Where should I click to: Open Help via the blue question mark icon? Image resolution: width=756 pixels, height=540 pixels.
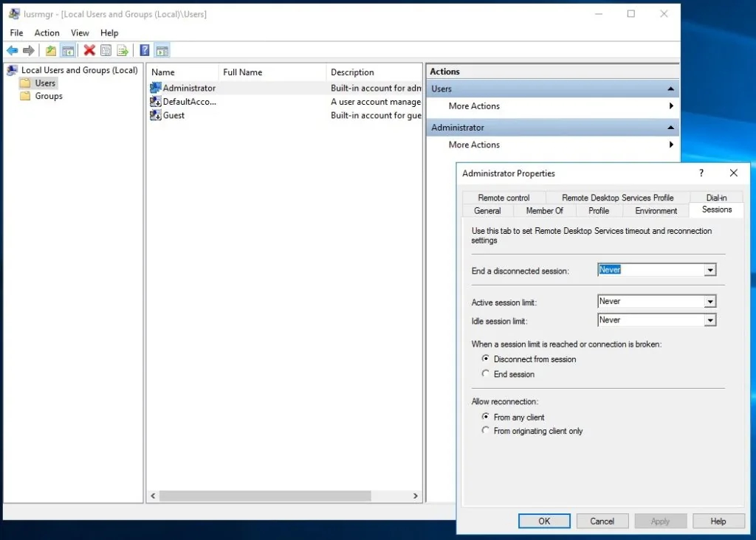tap(143, 50)
